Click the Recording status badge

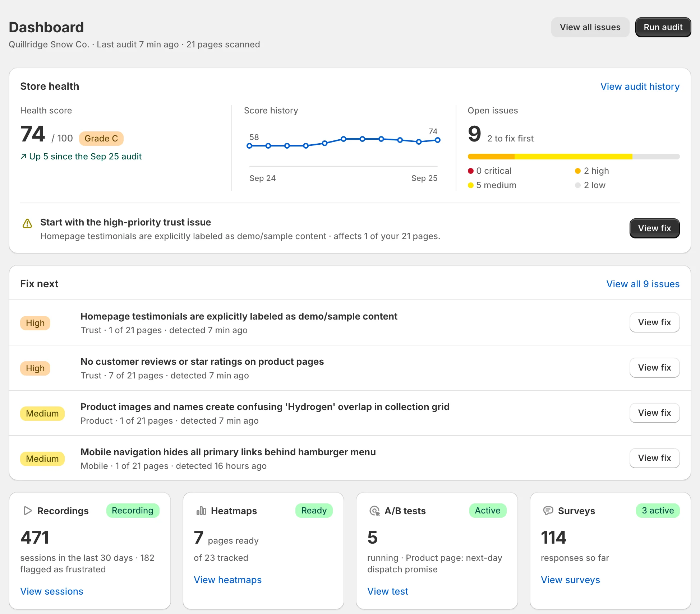click(133, 511)
